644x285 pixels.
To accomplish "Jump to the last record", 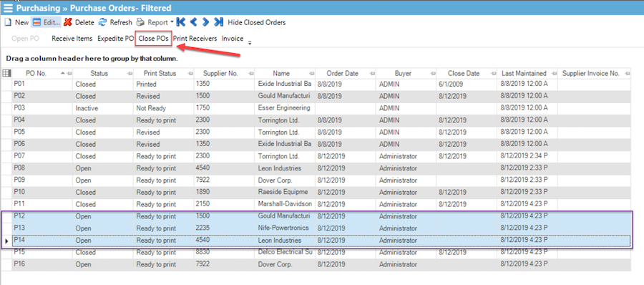I will 219,22.
